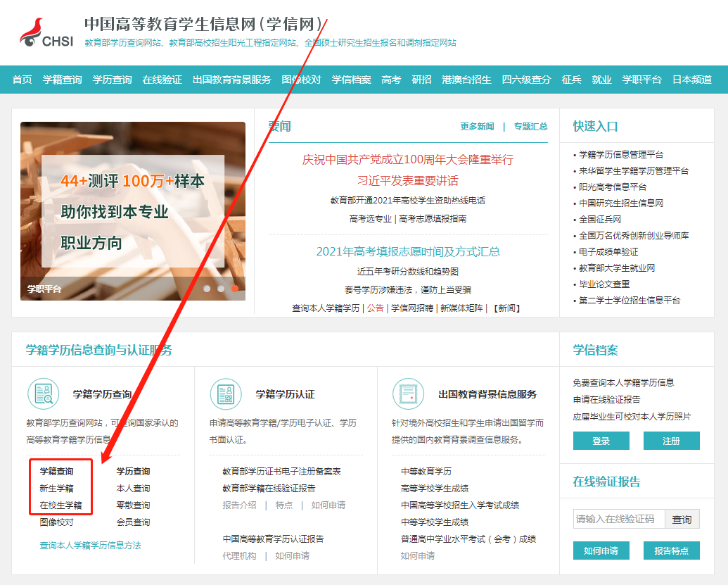Open 来华留学生学籍学历管理平台 quick link

tap(634, 171)
